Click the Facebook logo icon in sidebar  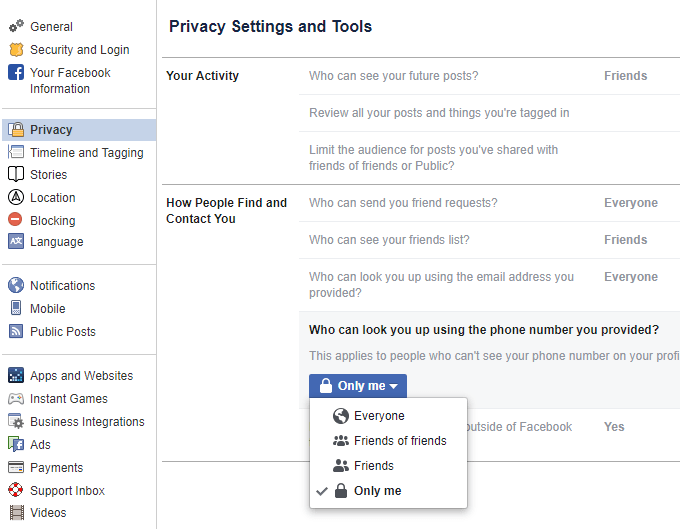pyautogui.click(x=16, y=72)
